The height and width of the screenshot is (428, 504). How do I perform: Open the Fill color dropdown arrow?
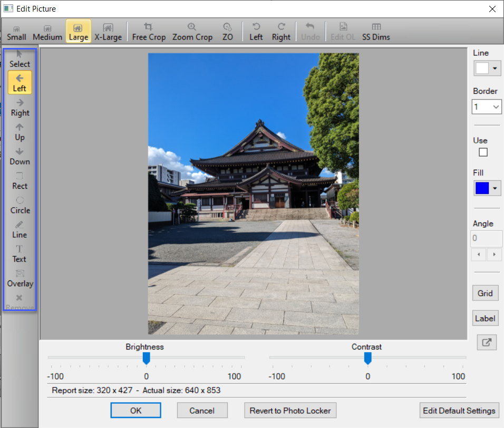[495, 188]
